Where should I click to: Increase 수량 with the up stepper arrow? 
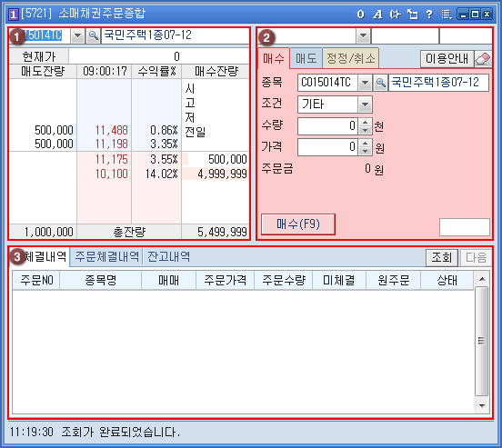[365, 123]
